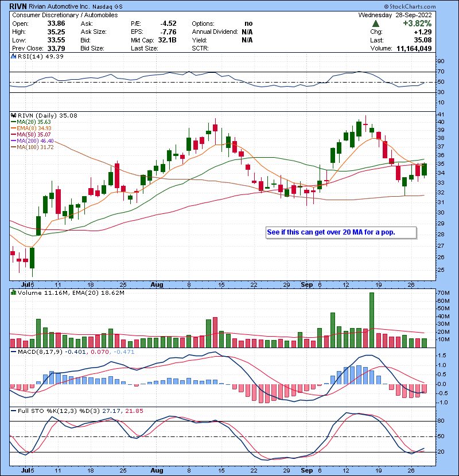Click the RSI(14) 49.39 panel label
The height and width of the screenshot is (476, 459).
click(41, 56)
